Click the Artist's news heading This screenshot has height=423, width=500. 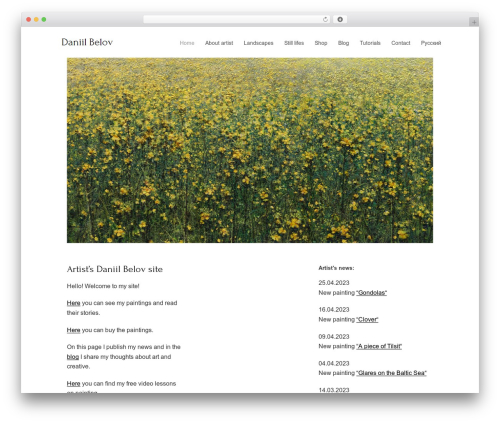(336, 268)
